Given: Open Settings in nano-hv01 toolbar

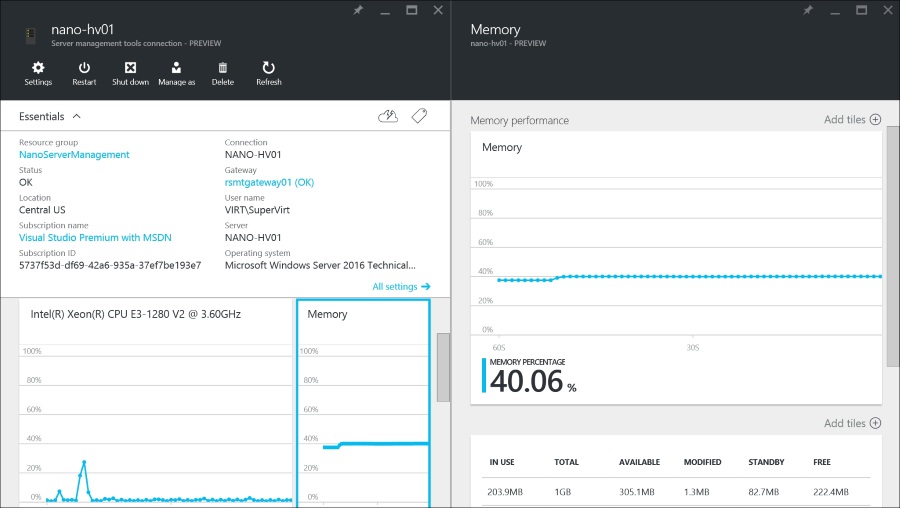Looking at the screenshot, I should [x=38, y=73].
